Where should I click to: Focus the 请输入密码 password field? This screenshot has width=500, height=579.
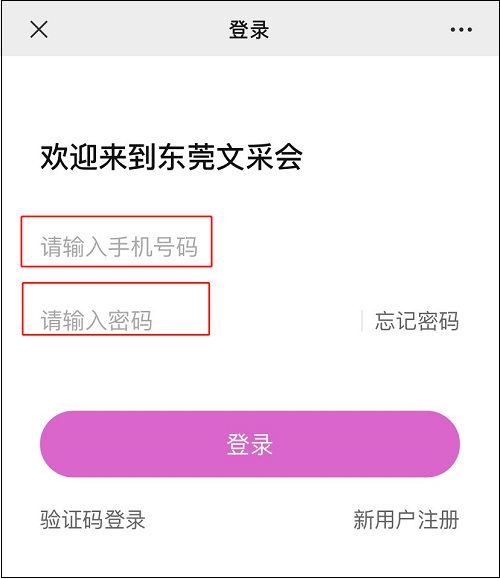click(x=116, y=309)
